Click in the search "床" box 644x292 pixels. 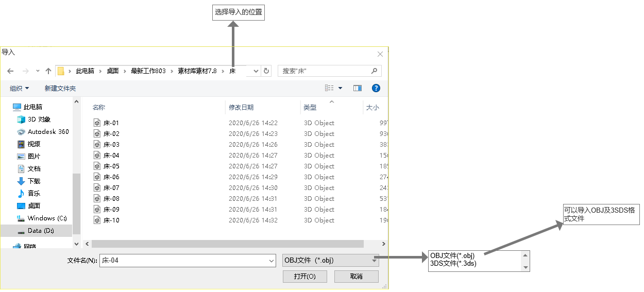[330, 71]
